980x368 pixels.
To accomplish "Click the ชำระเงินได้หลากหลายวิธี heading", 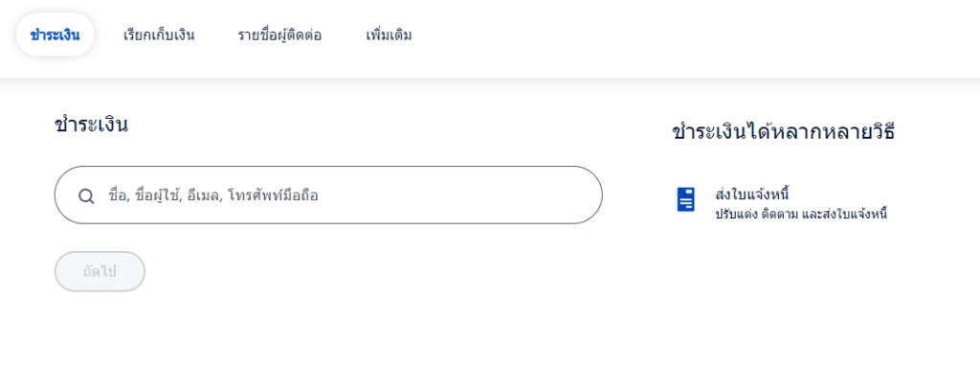I will 784,132.
